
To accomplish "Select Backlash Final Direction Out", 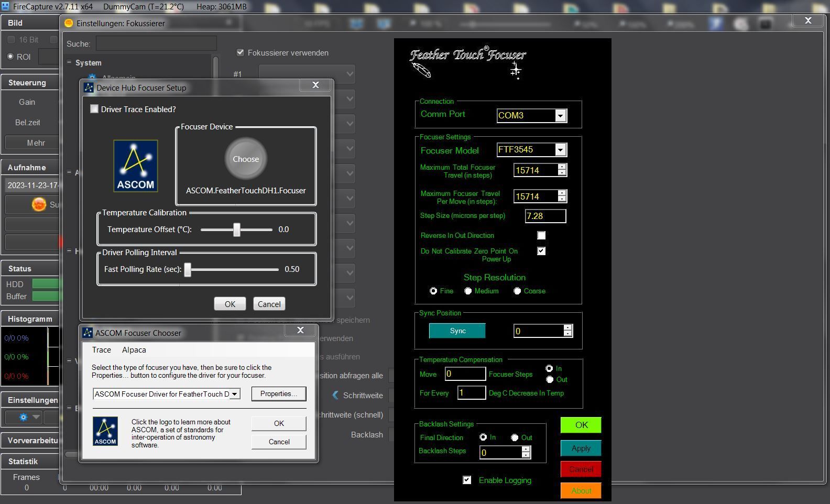I will coord(515,437).
